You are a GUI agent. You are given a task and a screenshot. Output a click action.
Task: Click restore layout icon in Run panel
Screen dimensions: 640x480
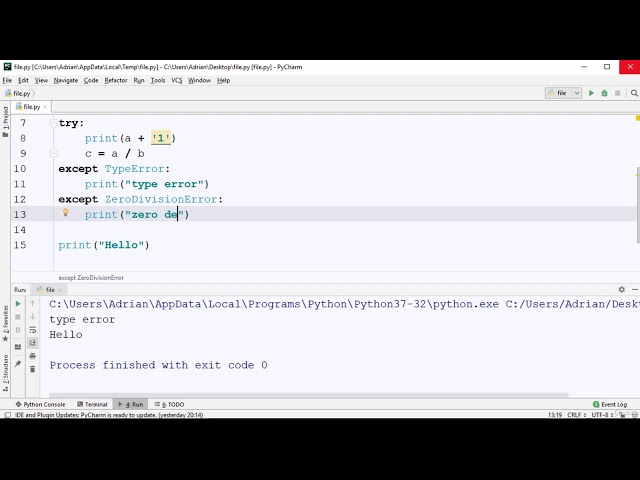point(18,347)
